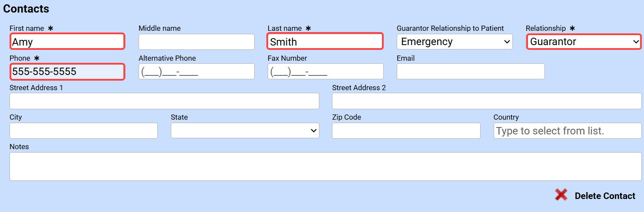The width and height of the screenshot is (644, 212).
Task: Open the Guarantor Relationship to Patient dropdown
Action: pos(455,42)
